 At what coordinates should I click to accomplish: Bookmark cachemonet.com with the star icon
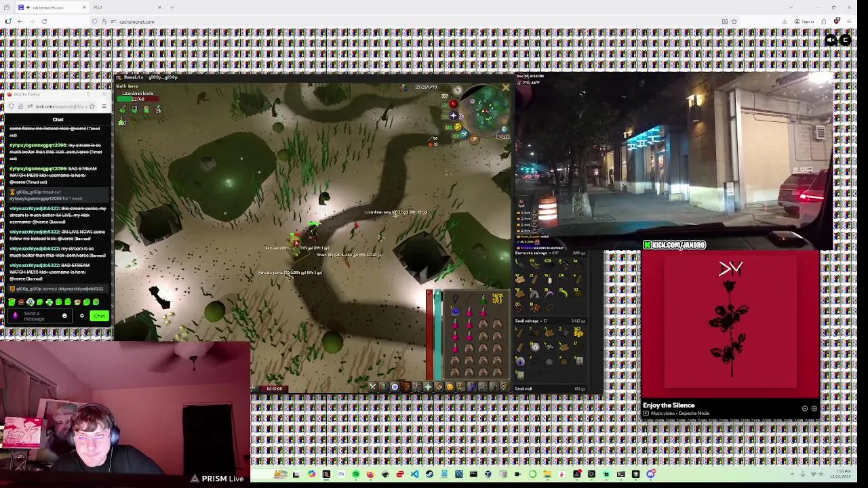pyautogui.click(x=734, y=22)
